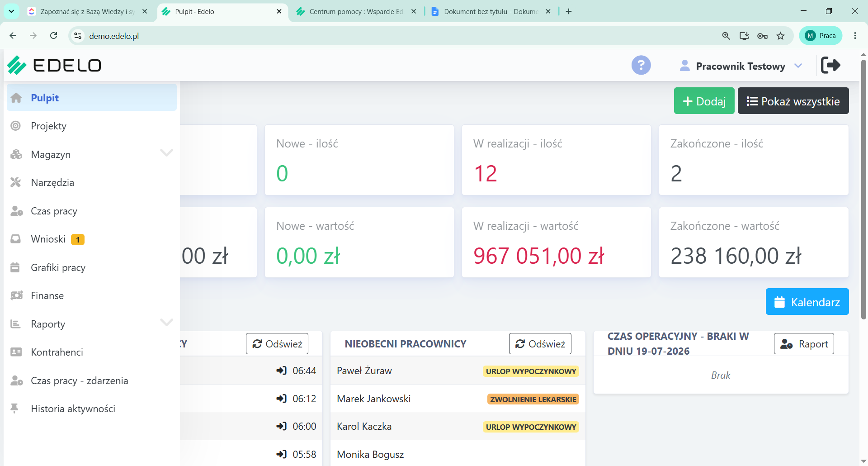Screen dimensions: 868x466
Task: Click the Finanse money icon in the sidebar
Action: pyautogui.click(x=16, y=295)
